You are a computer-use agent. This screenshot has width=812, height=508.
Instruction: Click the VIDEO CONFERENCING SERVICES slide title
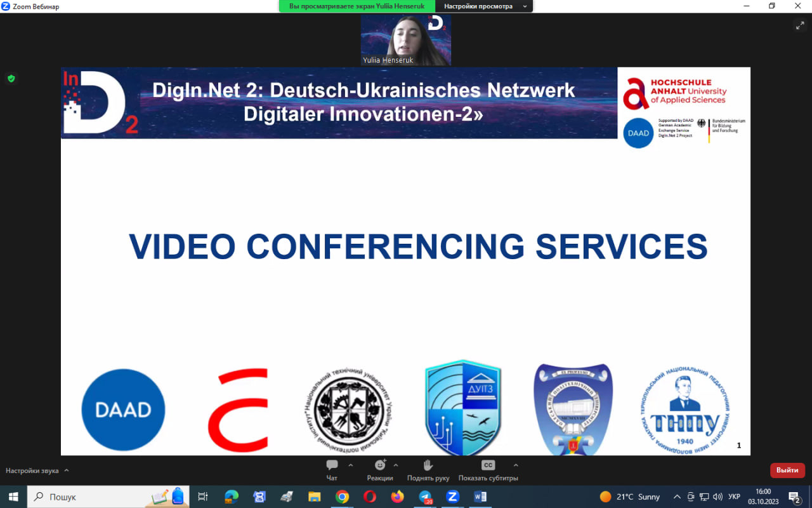418,246
